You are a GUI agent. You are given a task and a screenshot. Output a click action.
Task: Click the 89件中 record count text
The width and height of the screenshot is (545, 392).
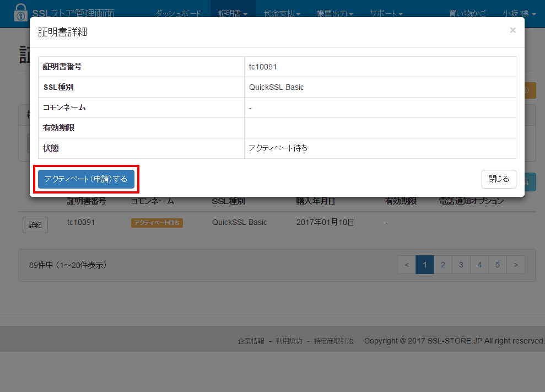click(x=67, y=265)
